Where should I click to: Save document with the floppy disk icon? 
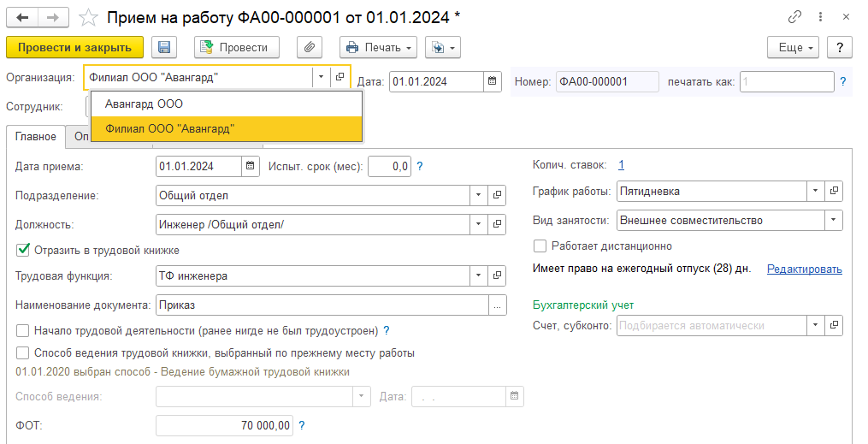[164, 47]
